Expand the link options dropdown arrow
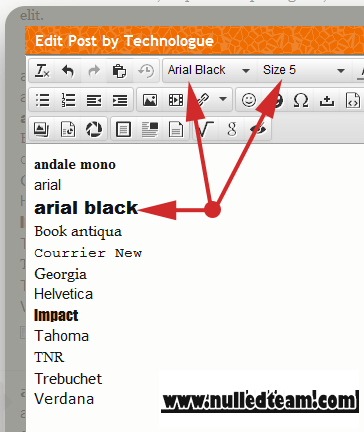The height and width of the screenshot is (432, 364). (223, 99)
